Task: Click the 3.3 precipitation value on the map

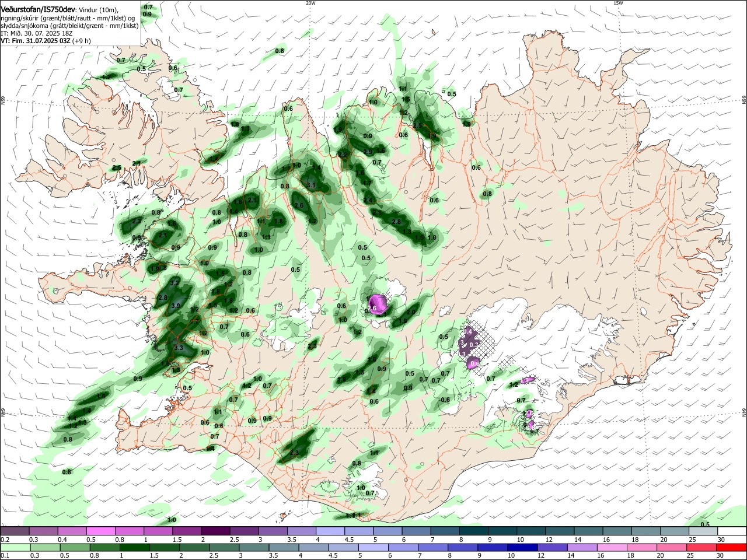Action: point(179,348)
